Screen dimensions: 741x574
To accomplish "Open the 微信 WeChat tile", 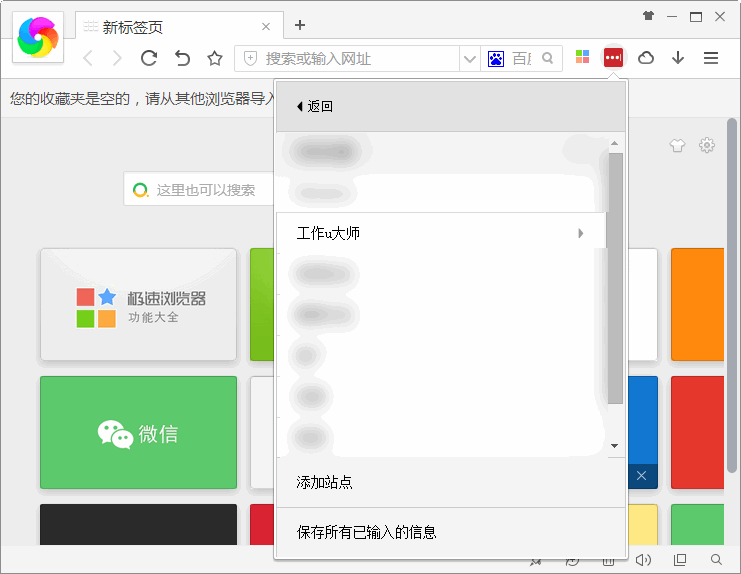I will coord(138,433).
